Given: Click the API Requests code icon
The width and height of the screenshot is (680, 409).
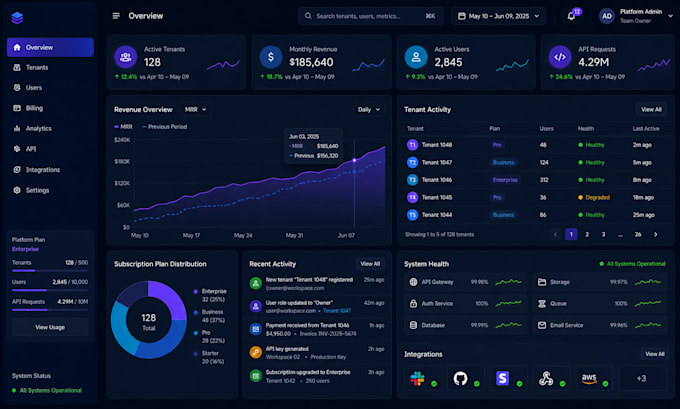Looking at the screenshot, I should [x=560, y=57].
